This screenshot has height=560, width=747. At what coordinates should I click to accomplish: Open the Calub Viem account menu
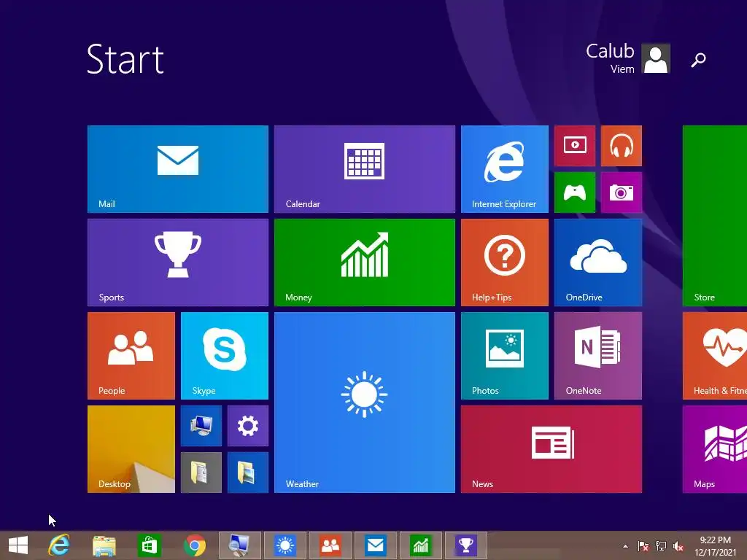(x=628, y=58)
